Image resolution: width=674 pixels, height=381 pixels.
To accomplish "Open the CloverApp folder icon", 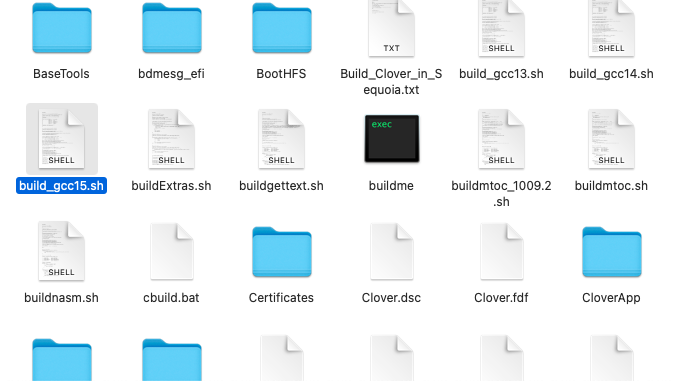I will [612, 252].
